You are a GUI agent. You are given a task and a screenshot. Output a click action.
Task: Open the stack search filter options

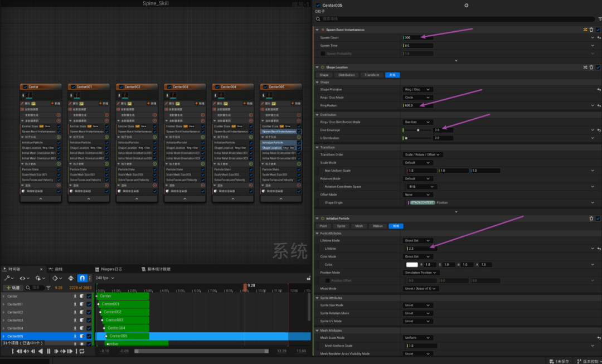600,19
